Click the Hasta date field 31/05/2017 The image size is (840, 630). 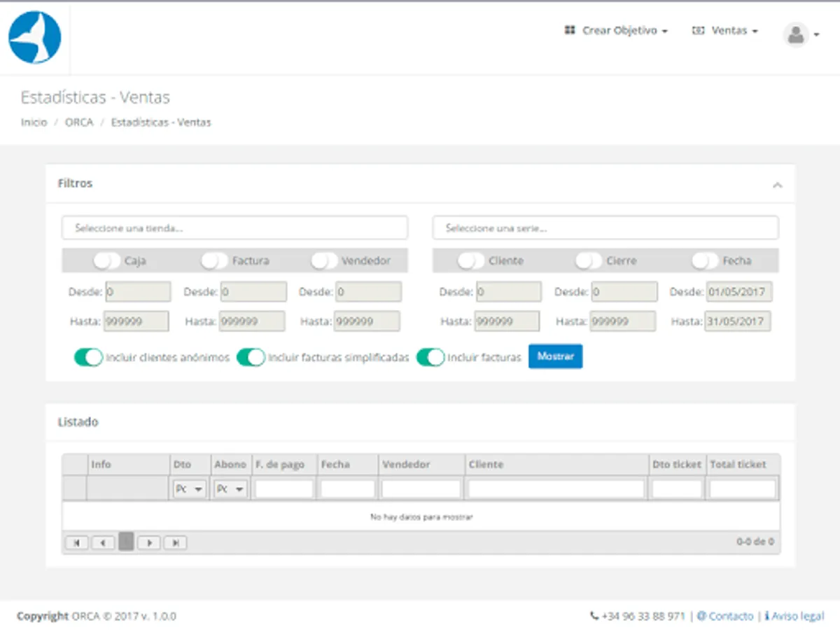(738, 321)
